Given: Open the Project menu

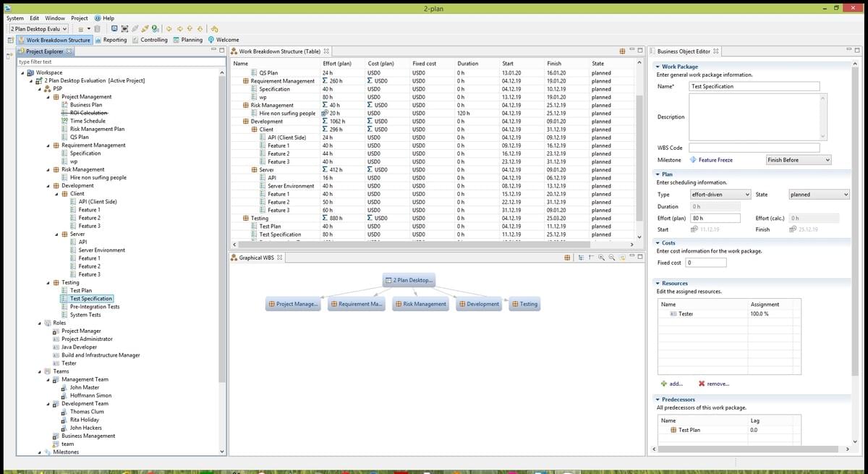Looking at the screenshot, I should (x=80, y=17).
